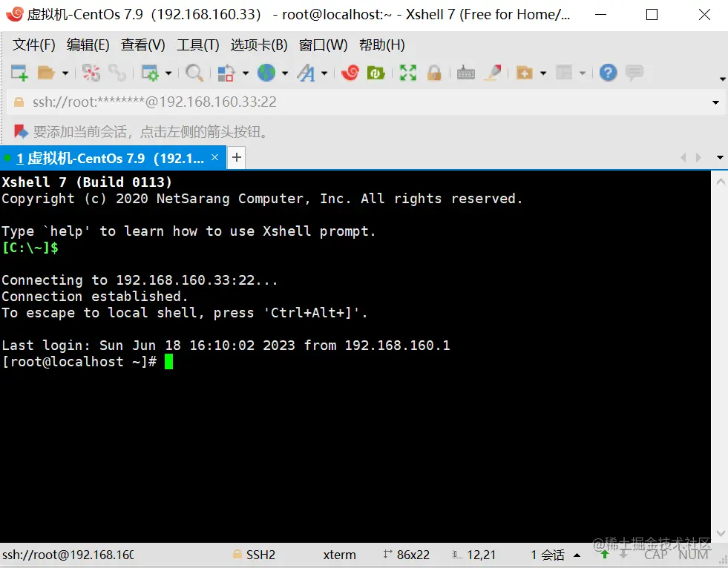728x568 pixels.
Task: Click the terminal scrollbar up arrow
Action: [x=721, y=182]
